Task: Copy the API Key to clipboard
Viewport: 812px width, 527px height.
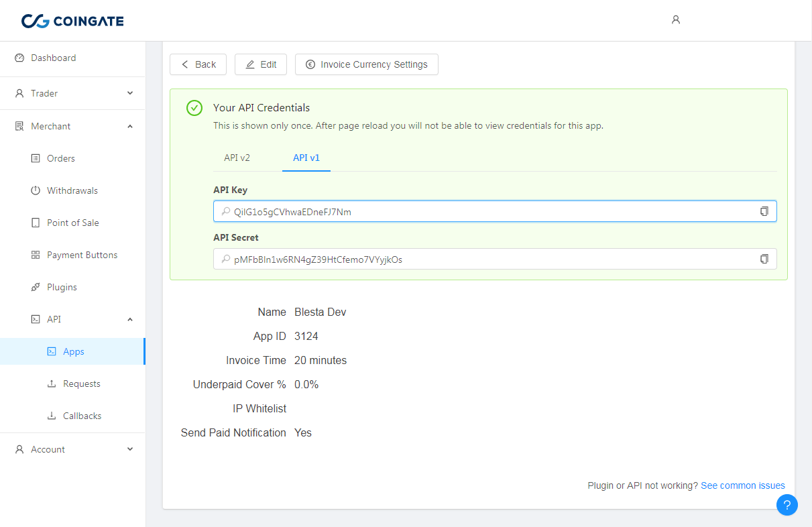Action: coord(764,212)
